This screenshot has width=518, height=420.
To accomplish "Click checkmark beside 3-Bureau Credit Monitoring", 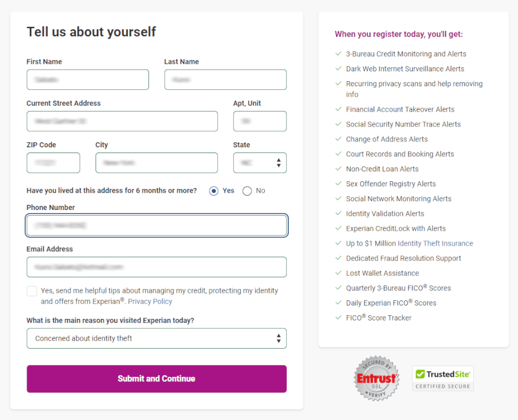I will pyautogui.click(x=338, y=54).
